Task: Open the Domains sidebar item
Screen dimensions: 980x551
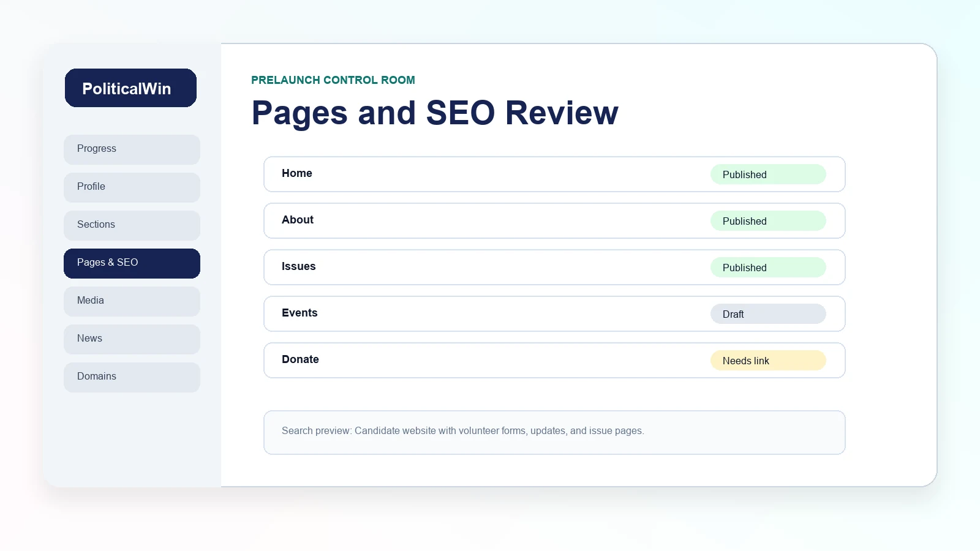Action: coord(132,377)
